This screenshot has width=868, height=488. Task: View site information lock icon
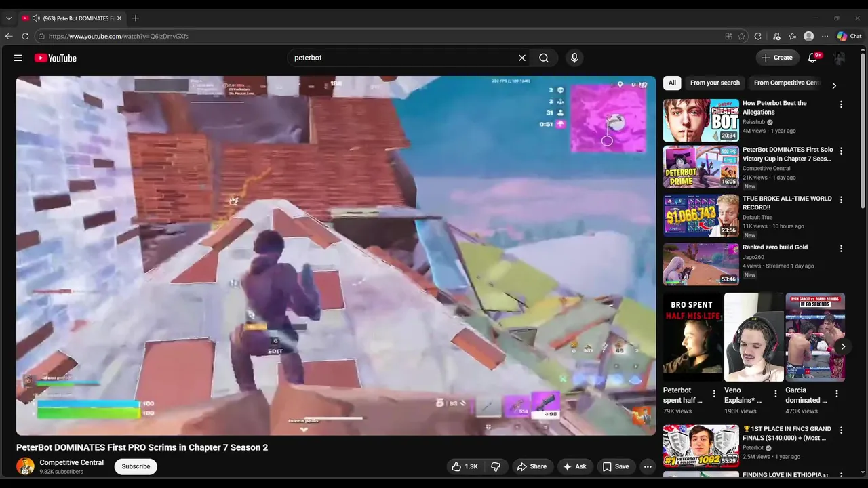click(41, 36)
